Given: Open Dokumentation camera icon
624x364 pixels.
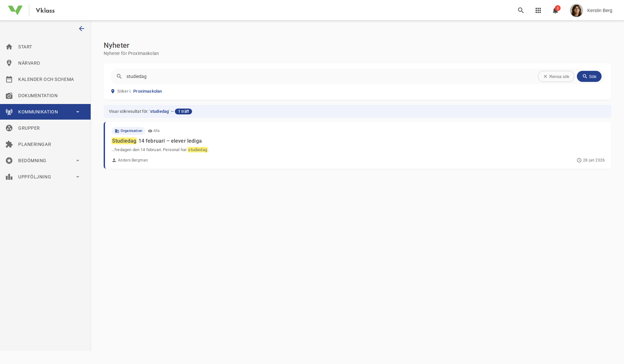Looking at the screenshot, I should [9, 95].
